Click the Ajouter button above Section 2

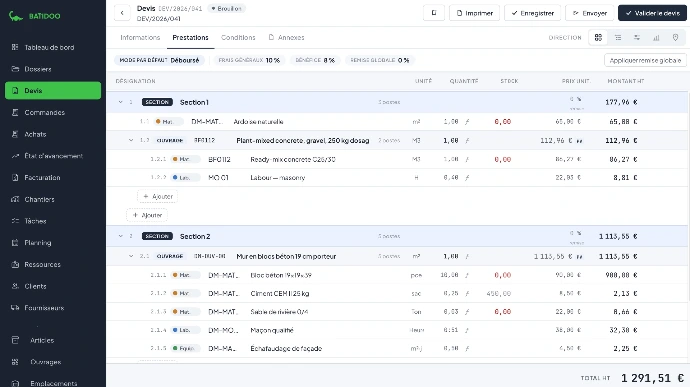pyautogui.click(x=147, y=215)
